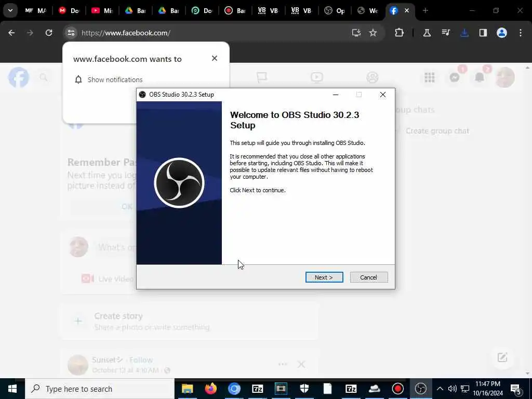
Task: Open Facebook Groups tab icon
Action: pyautogui.click(x=372, y=77)
